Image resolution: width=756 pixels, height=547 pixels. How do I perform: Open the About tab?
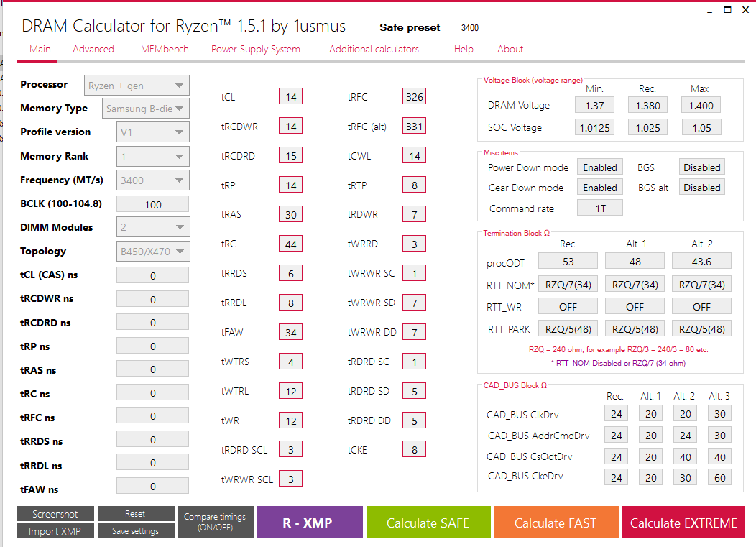coord(510,49)
